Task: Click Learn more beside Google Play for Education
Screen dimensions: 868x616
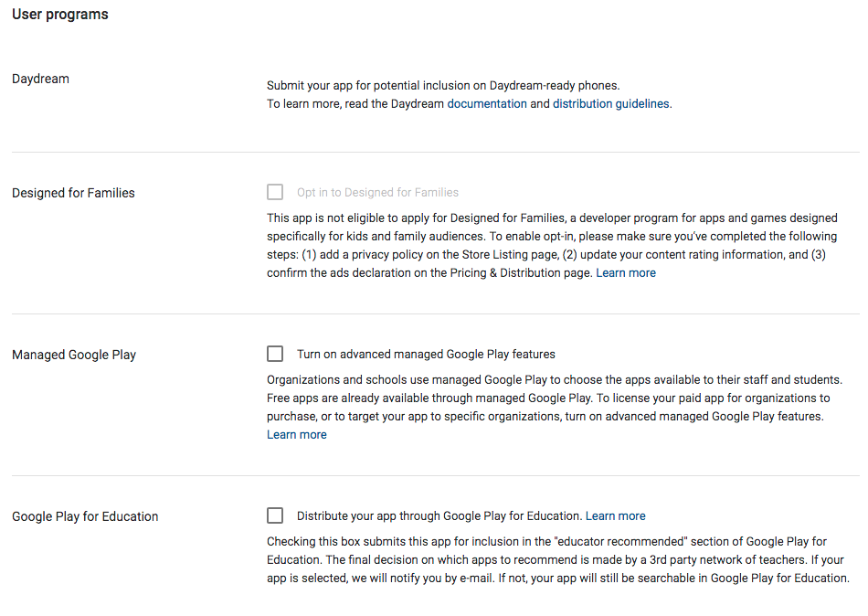Action: point(616,515)
